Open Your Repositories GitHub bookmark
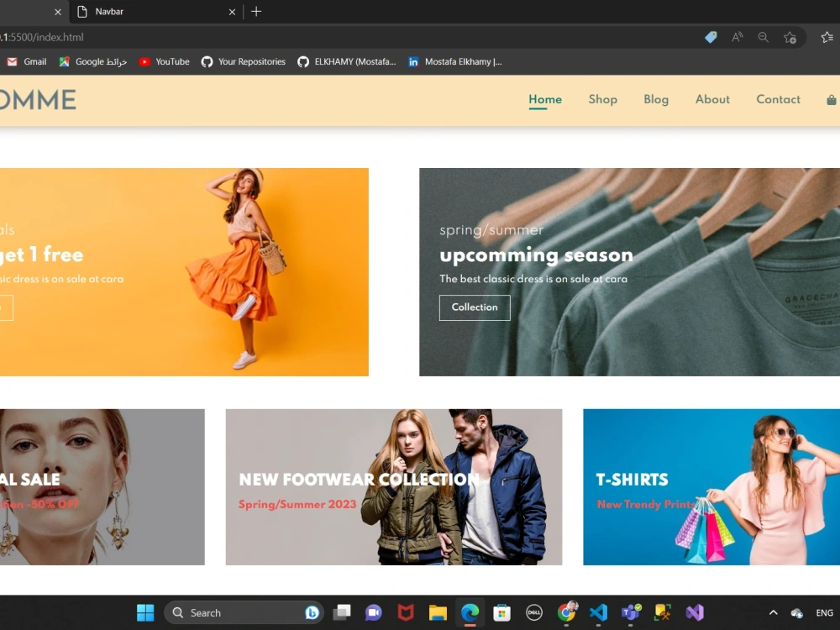The height and width of the screenshot is (630, 840). 244,61
